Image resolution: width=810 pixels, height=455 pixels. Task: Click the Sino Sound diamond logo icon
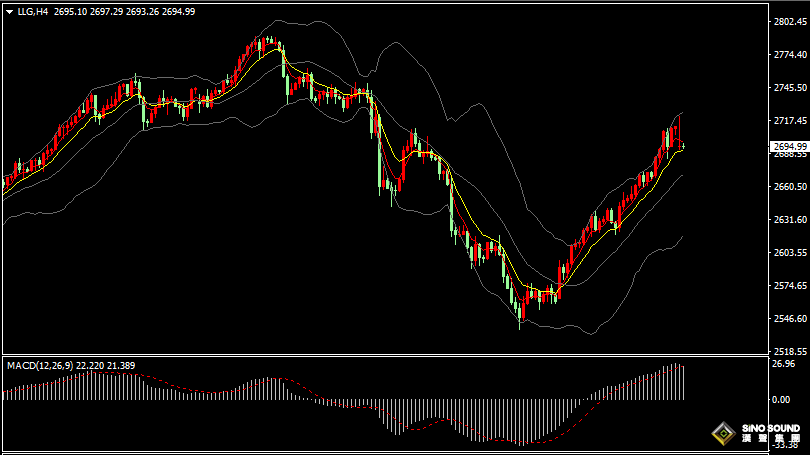[x=724, y=434]
